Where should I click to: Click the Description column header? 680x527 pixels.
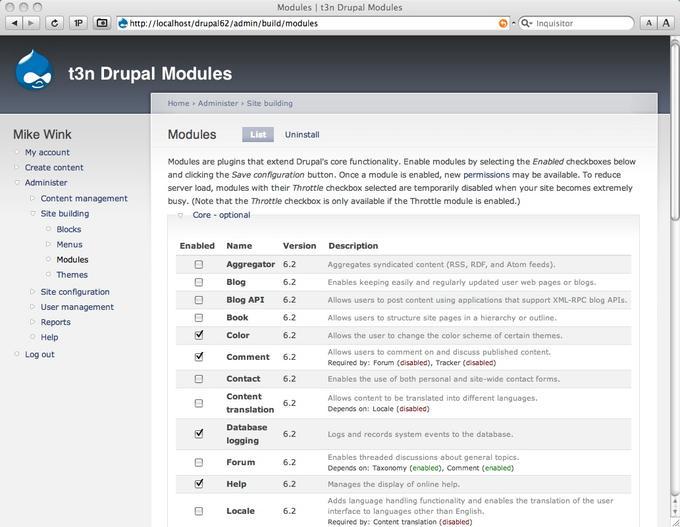click(x=353, y=245)
